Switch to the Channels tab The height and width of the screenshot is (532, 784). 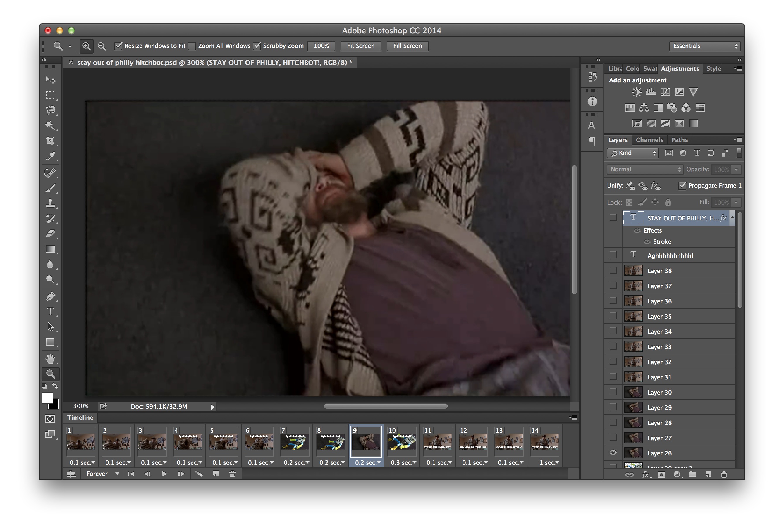(649, 140)
